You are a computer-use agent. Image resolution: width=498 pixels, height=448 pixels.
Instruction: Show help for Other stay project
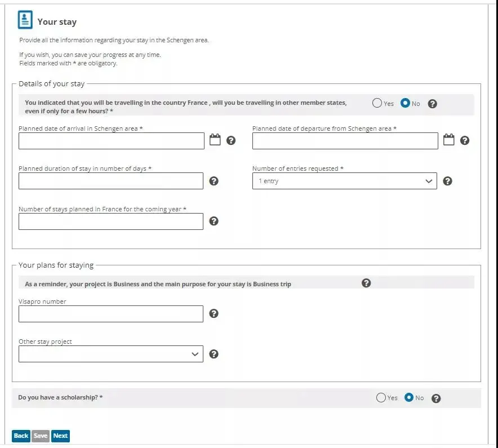click(x=214, y=354)
